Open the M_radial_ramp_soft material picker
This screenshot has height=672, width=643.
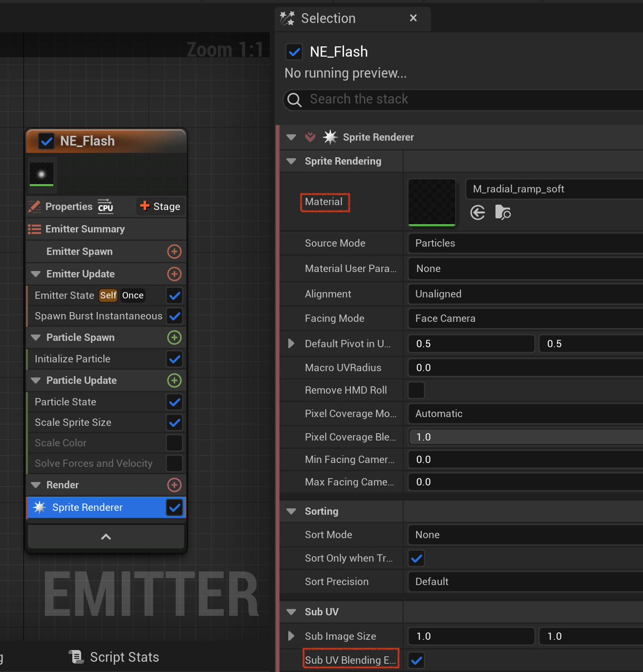click(554, 189)
